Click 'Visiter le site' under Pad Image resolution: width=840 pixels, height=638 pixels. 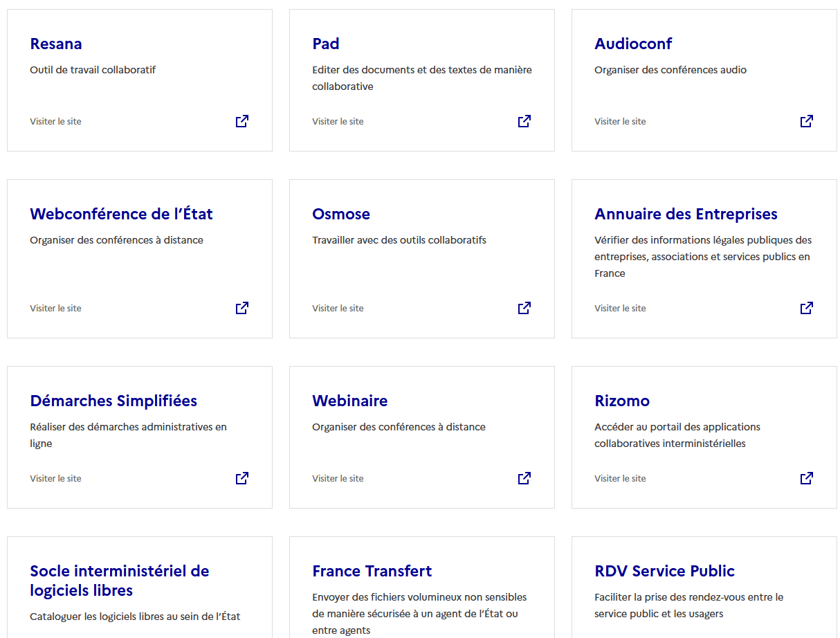click(x=338, y=121)
